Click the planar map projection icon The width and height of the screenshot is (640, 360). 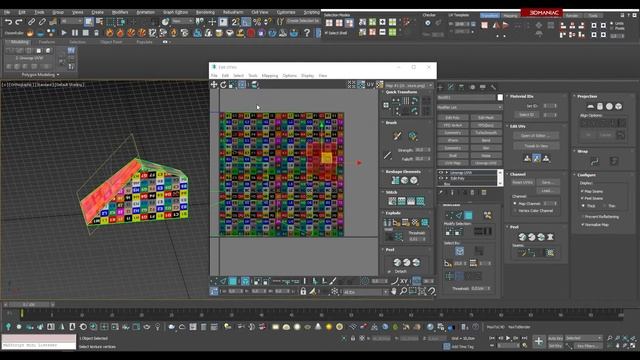[x=590, y=106]
